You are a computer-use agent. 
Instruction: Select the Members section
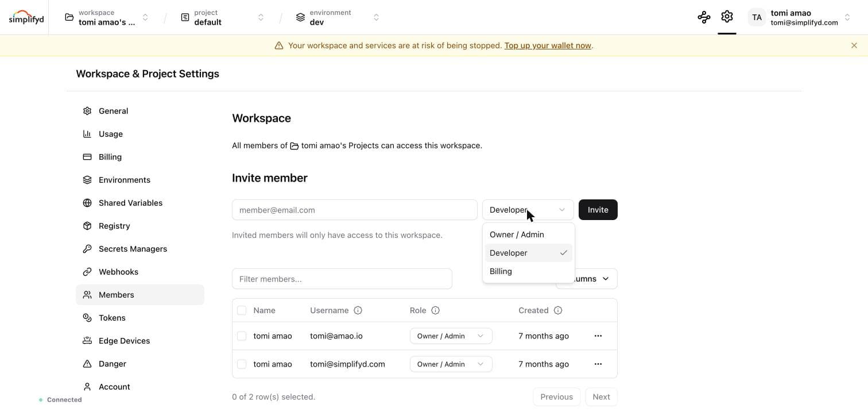coord(140,295)
